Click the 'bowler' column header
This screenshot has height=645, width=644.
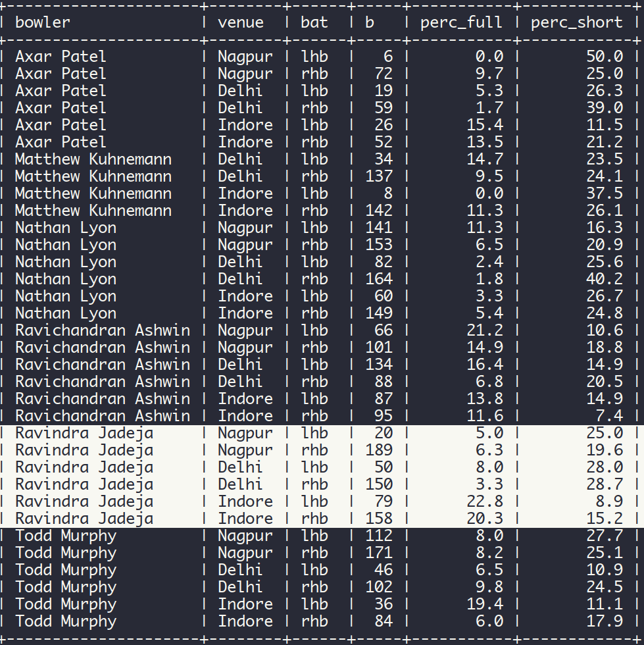(42, 22)
